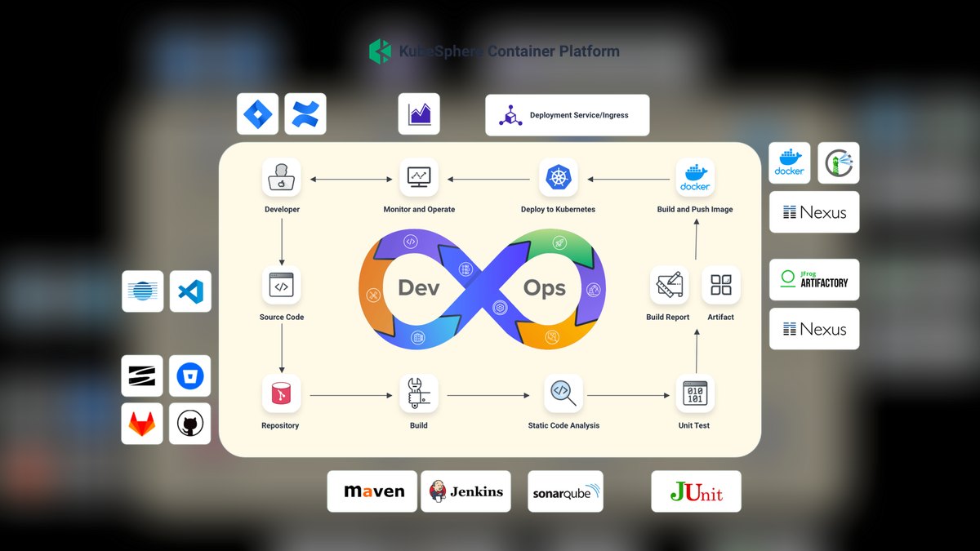The width and height of the screenshot is (980, 551).
Task: Select the 'Source Code' label
Action: point(282,317)
